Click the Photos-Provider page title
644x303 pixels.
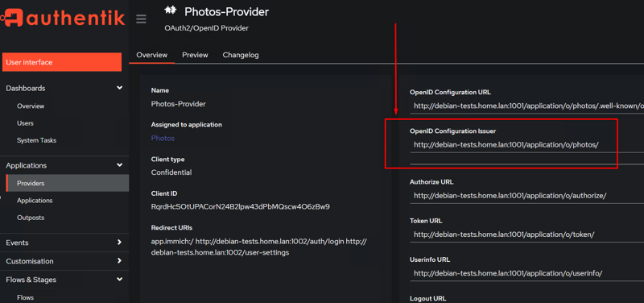coord(226,11)
